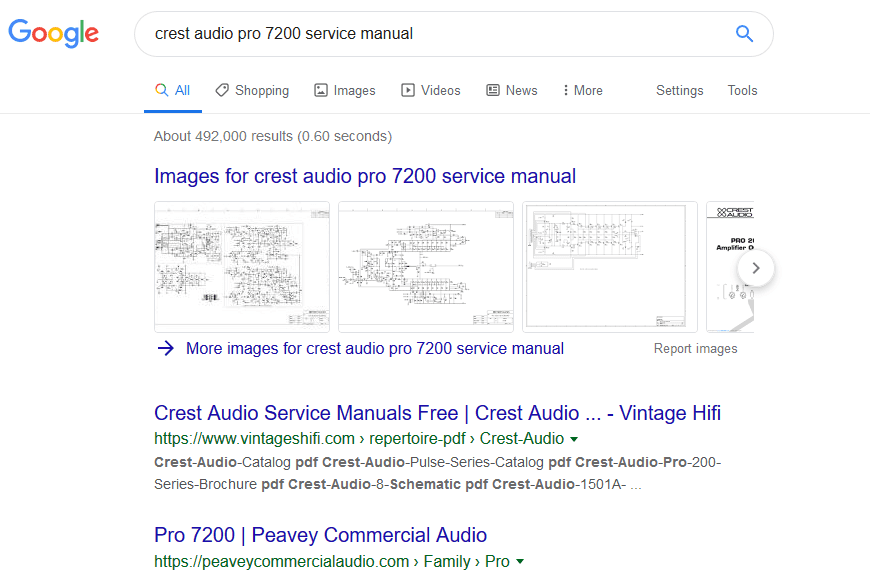Viewport: 870px width, 576px height.
Task: Click the Google logo
Action: pyautogui.click(x=54, y=34)
